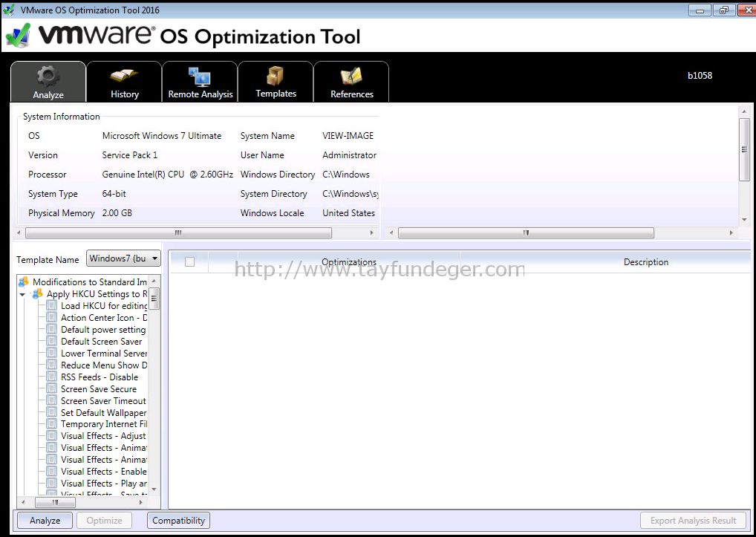Image resolution: width=756 pixels, height=537 pixels.
Task: Click the Compatibility button
Action: (178, 521)
